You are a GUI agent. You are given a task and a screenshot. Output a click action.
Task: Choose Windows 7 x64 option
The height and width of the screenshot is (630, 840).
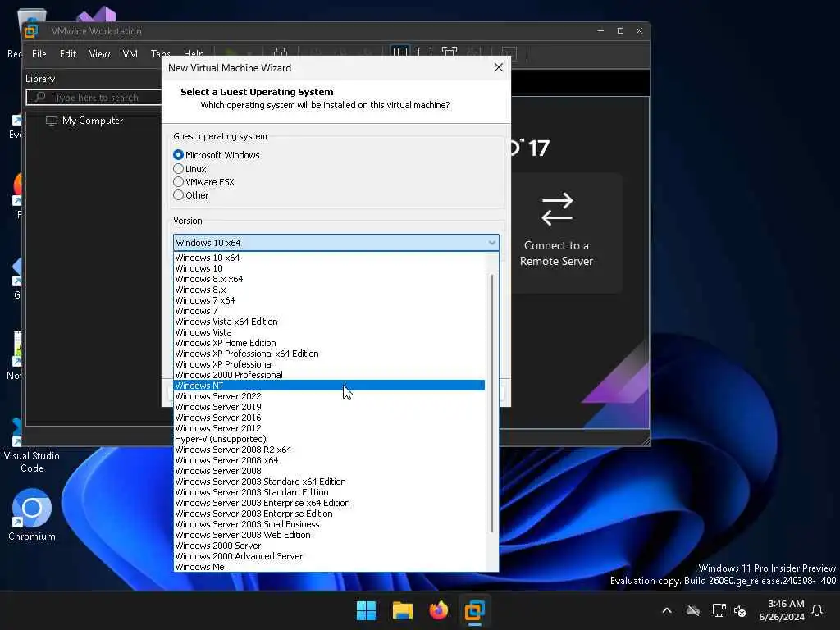pyautogui.click(x=330, y=300)
